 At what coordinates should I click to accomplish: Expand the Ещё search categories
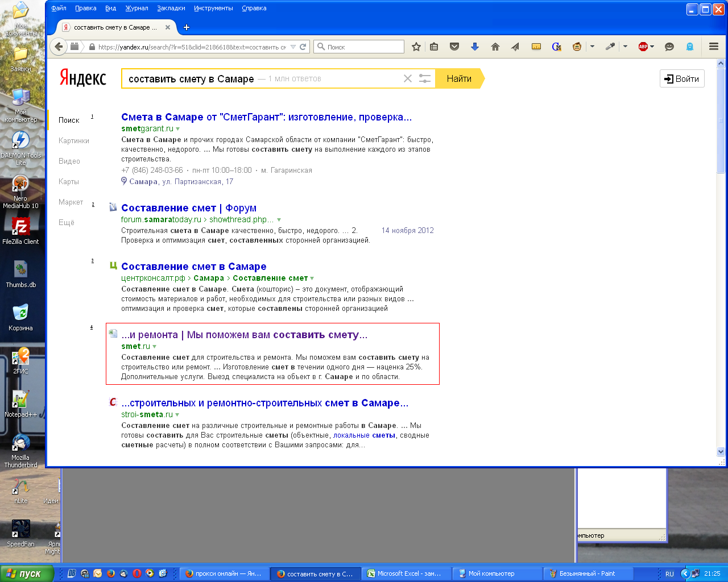coord(67,222)
